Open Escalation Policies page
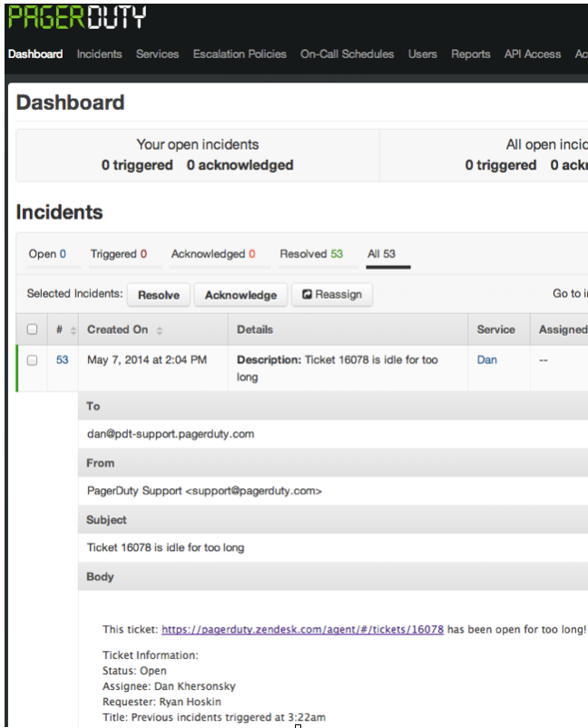Image resolution: width=588 pixels, height=728 pixels. pos(240,54)
